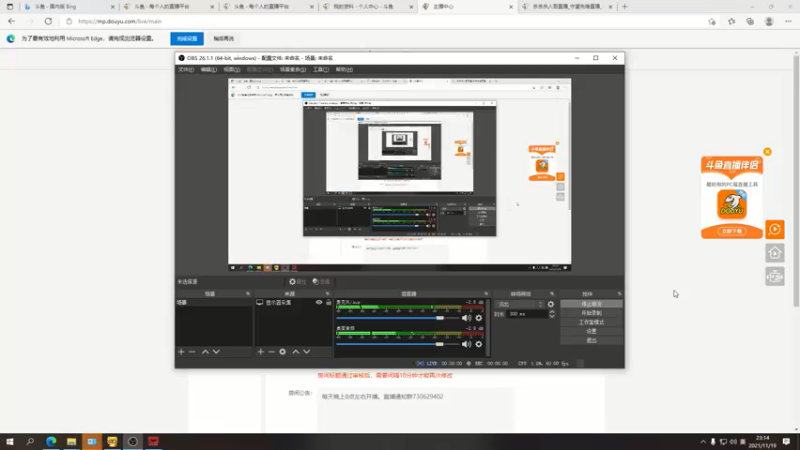Screen dimensions: 800x450
Task: Click Exit button in Controls dock
Action: (591, 340)
